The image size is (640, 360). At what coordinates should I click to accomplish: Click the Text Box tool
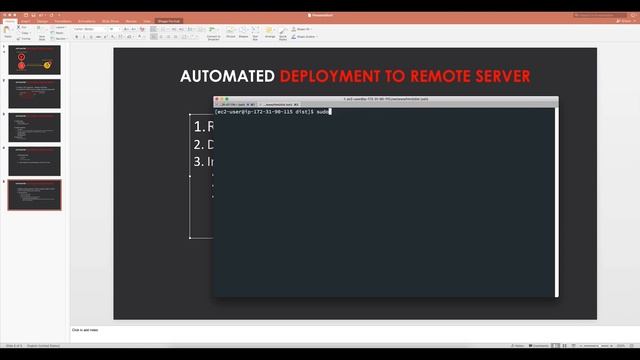point(255,33)
